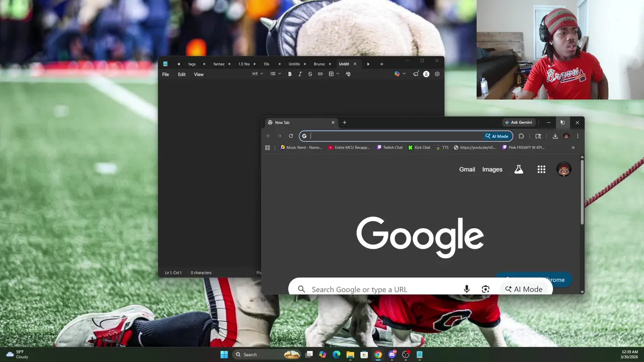
Task: Open the Chrome tab groups grid icon
Action: tap(268, 147)
